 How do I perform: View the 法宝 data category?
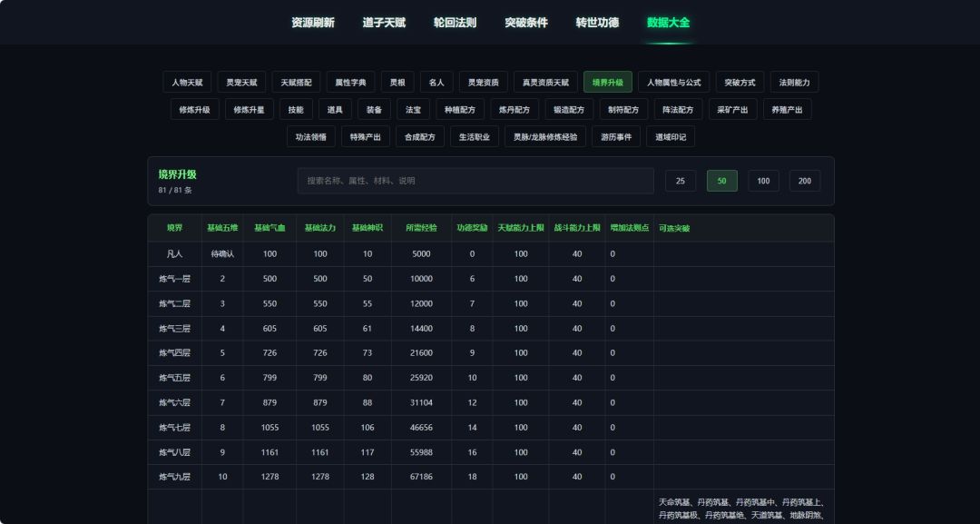[413, 109]
